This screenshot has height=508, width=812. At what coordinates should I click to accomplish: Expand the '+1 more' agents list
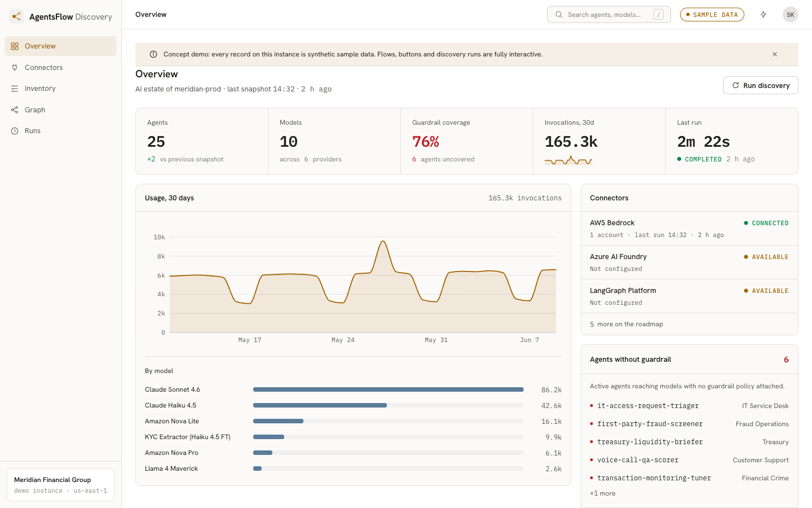coord(603,493)
